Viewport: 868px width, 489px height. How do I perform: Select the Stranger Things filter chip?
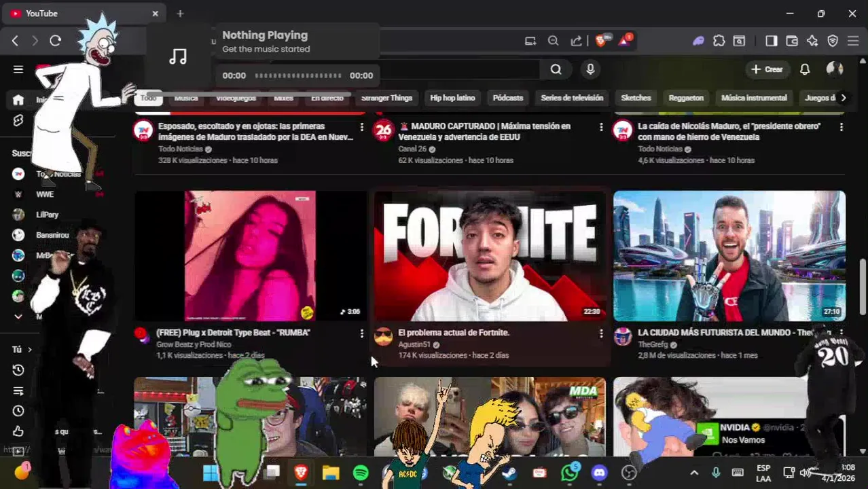click(386, 98)
